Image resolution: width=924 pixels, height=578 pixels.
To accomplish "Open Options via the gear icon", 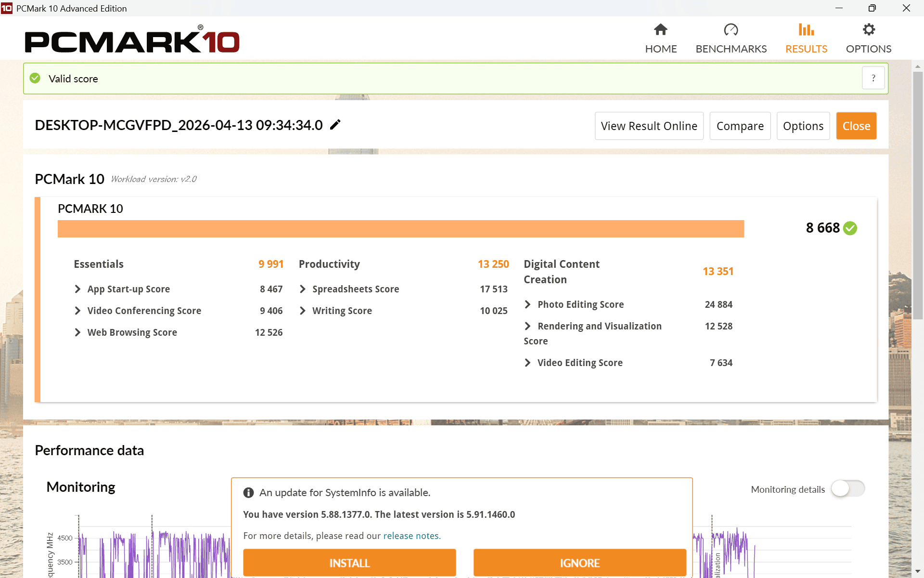I will click(x=869, y=29).
